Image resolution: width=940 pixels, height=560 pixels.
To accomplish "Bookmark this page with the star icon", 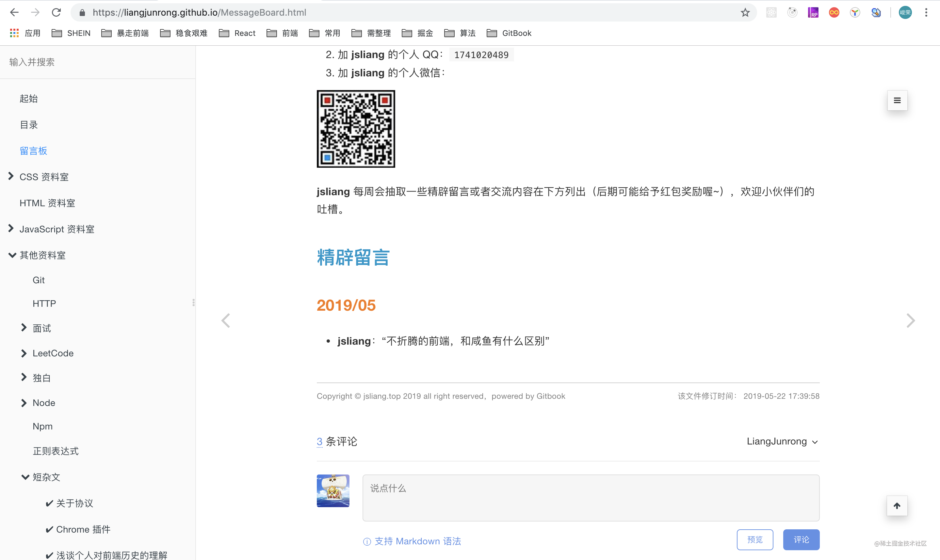I will 745,12.
